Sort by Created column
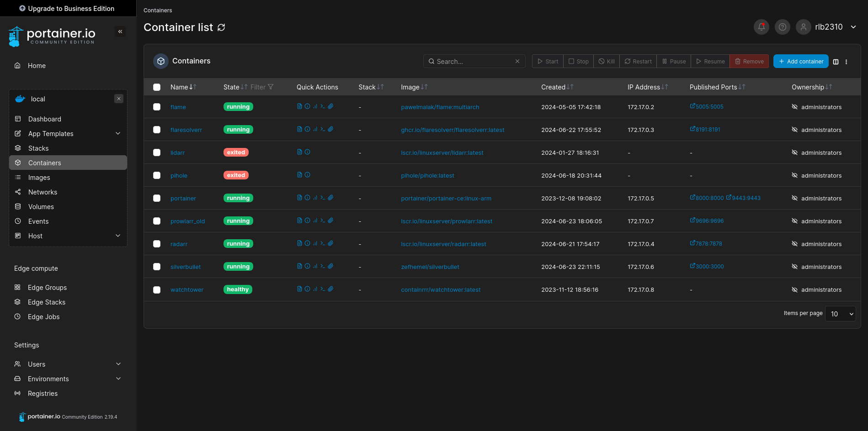The image size is (868, 431). pyautogui.click(x=557, y=87)
